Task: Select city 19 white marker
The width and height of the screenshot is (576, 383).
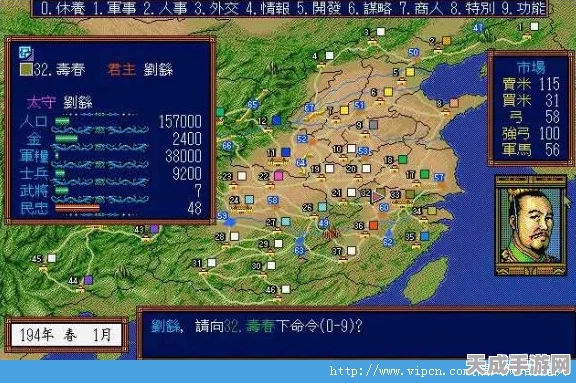Action: coord(330,169)
